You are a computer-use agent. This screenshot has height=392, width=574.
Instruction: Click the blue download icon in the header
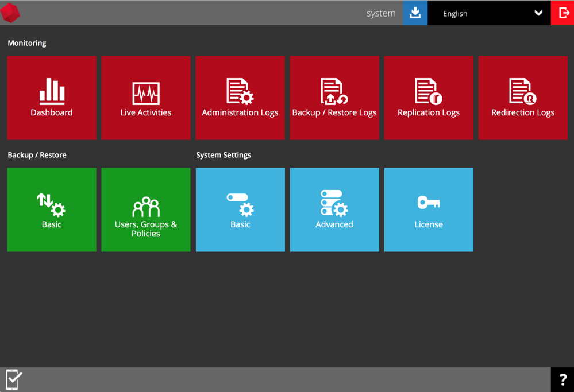(x=415, y=13)
